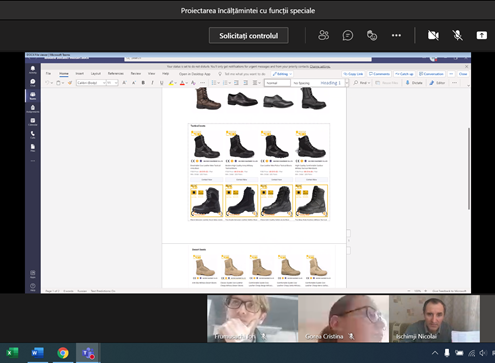Click the increase indent icon
The height and width of the screenshot is (363, 495).
(x=246, y=83)
